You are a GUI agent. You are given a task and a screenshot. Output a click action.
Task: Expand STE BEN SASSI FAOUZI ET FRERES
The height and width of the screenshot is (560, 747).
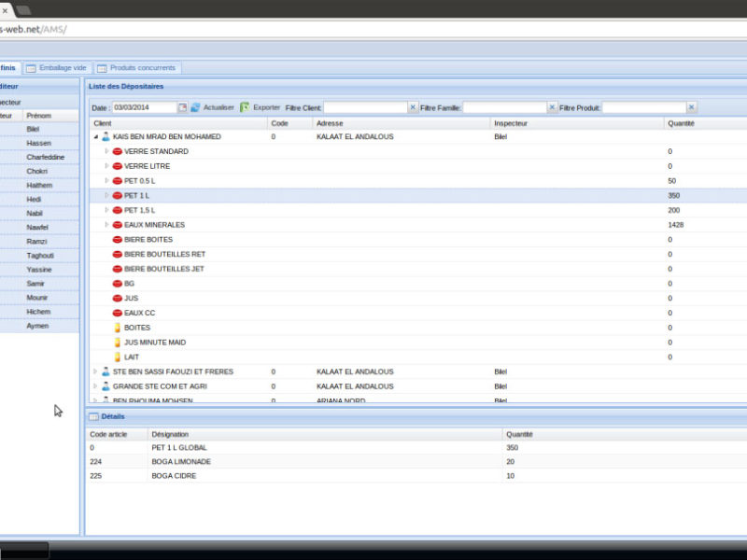click(95, 371)
